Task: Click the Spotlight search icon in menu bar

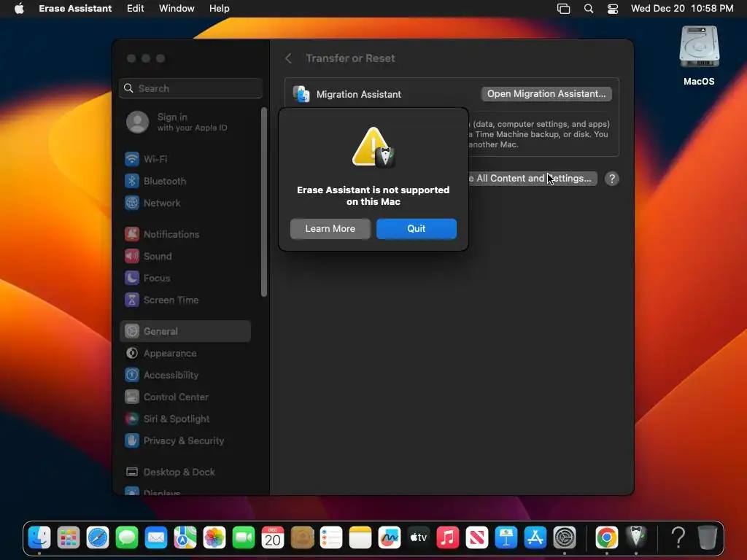Action: (x=589, y=9)
